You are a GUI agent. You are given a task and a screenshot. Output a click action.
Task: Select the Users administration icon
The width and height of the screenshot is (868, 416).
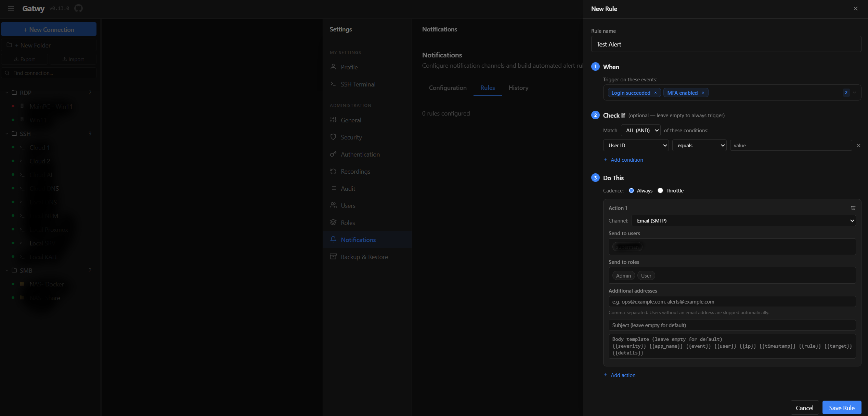point(333,205)
